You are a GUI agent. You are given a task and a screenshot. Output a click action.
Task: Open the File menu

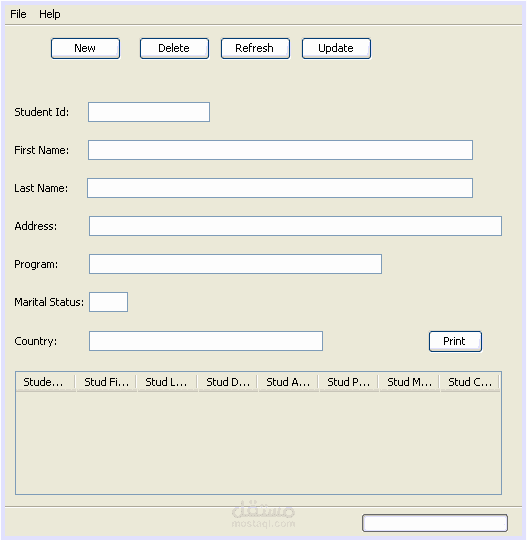(x=18, y=14)
